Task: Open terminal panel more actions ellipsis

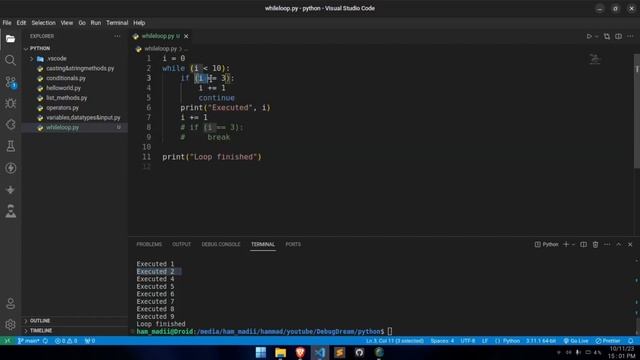Action: click(607, 244)
